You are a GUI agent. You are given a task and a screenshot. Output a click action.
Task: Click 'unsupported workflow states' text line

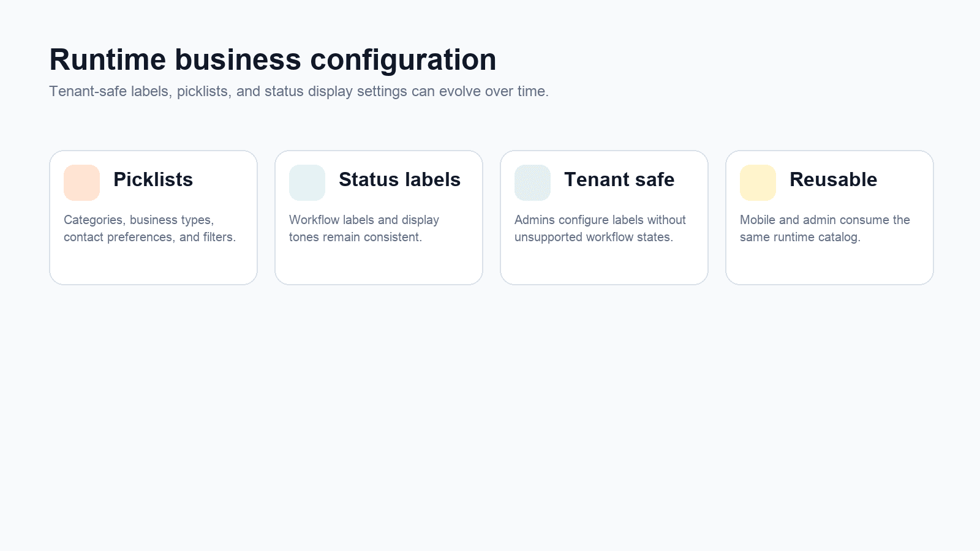click(594, 237)
